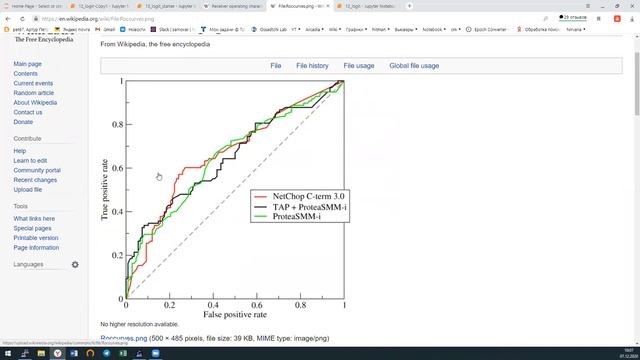This screenshot has height=360, width=640.
Task: Open the About Wikipedia link
Action: click(35, 102)
